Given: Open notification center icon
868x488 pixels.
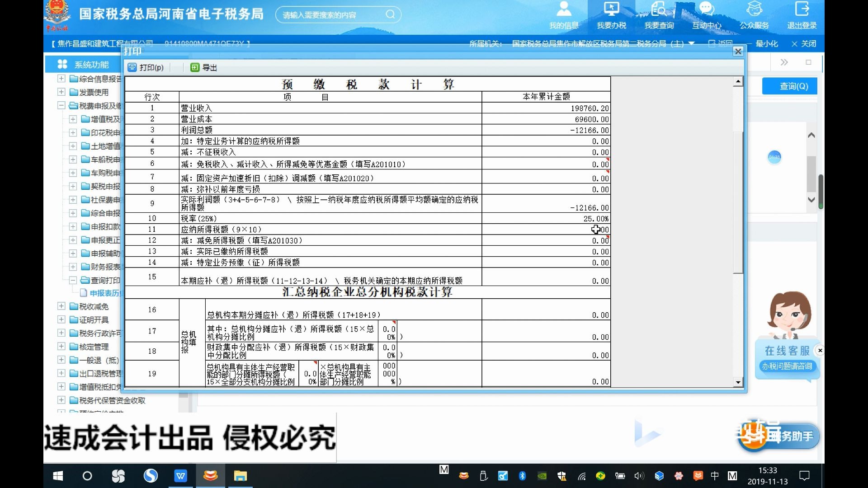Looking at the screenshot, I should point(804,476).
